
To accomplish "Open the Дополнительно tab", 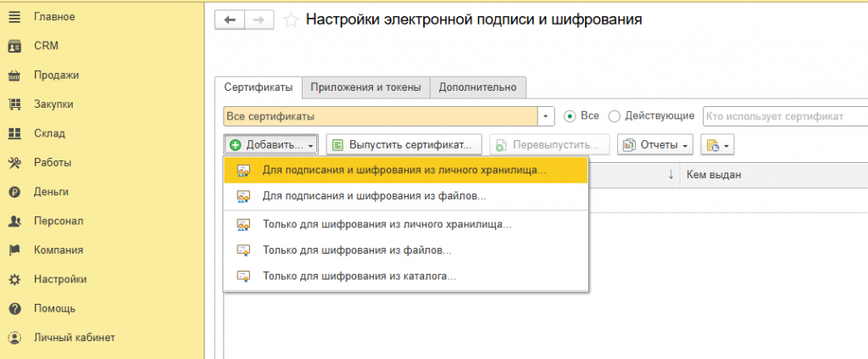I will click(x=478, y=87).
